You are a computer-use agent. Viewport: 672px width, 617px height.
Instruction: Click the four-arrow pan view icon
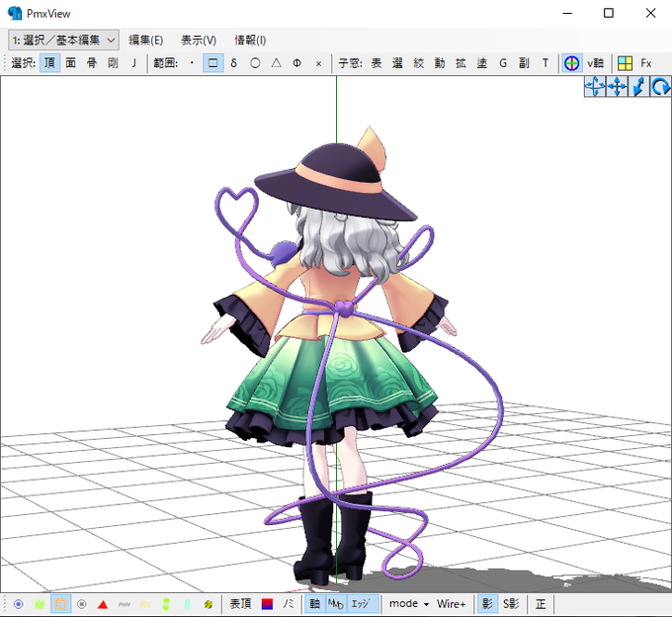[617, 87]
